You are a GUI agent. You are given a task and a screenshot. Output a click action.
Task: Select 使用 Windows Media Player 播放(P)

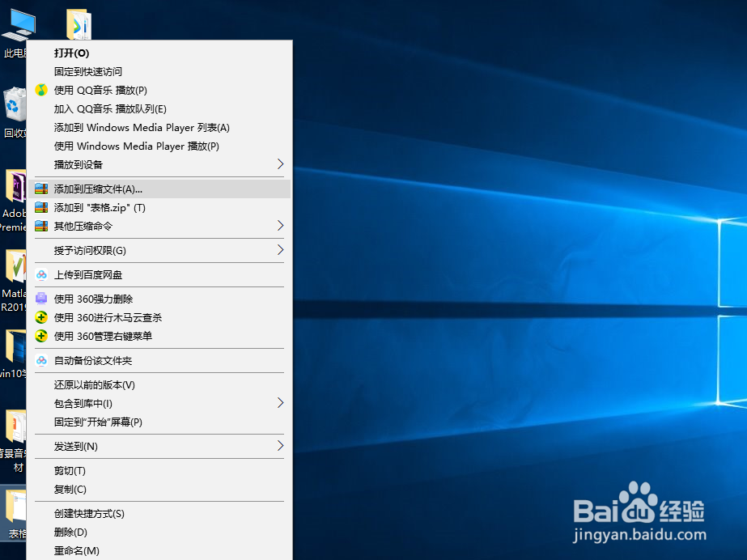point(159,146)
